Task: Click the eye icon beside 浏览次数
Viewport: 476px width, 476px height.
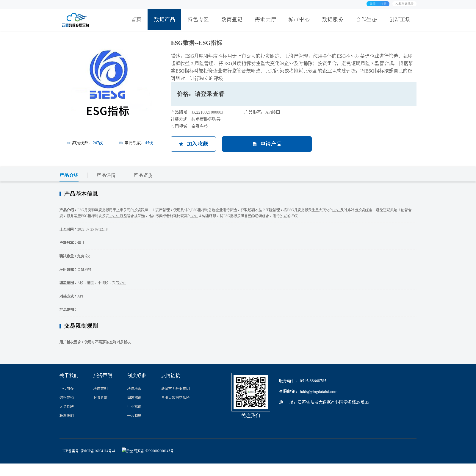Action: tap(69, 143)
